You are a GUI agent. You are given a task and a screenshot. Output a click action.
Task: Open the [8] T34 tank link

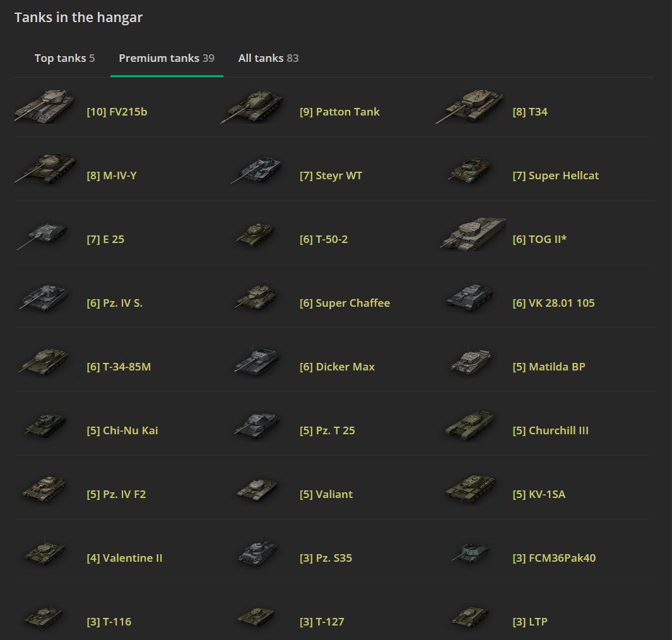(x=530, y=112)
